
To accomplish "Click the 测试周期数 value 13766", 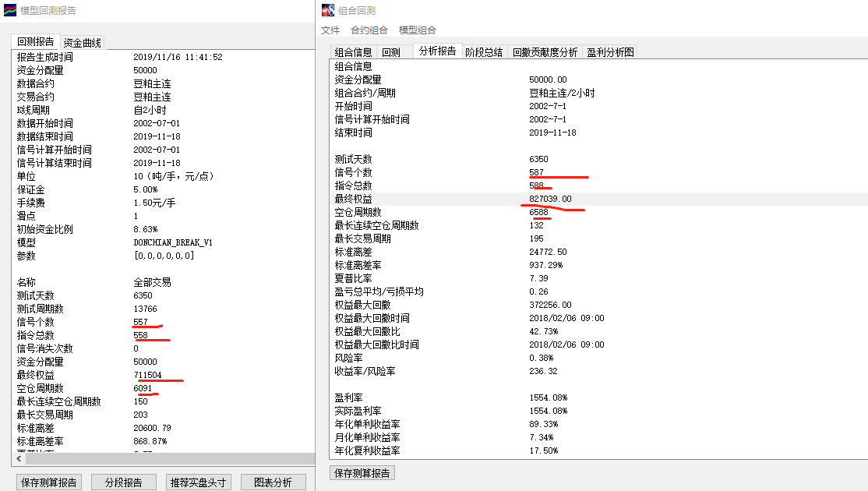I will point(145,309).
